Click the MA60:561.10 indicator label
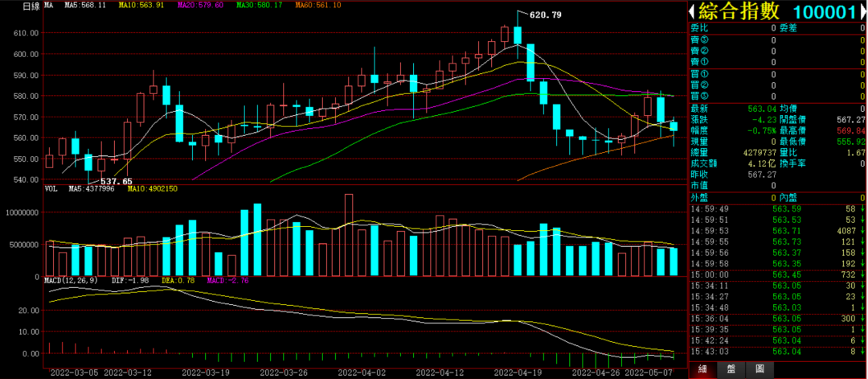Image resolution: width=868 pixels, height=379 pixels. tap(317, 5)
